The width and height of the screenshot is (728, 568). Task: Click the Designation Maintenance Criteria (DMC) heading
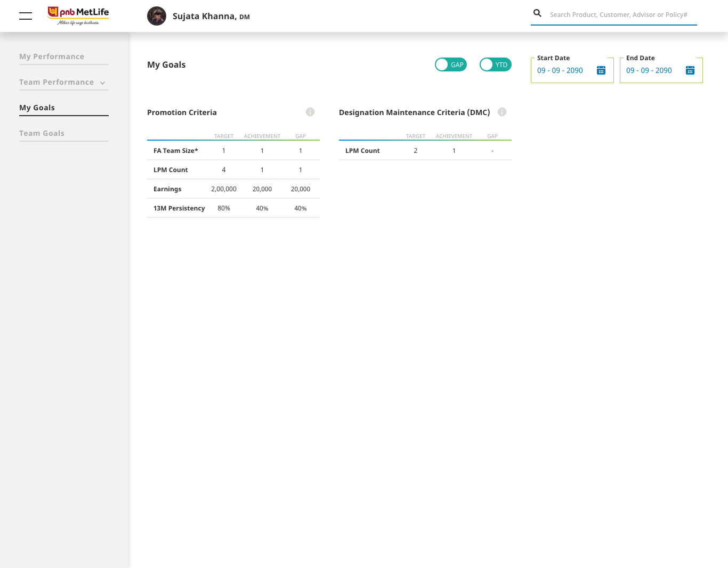tap(414, 112)
